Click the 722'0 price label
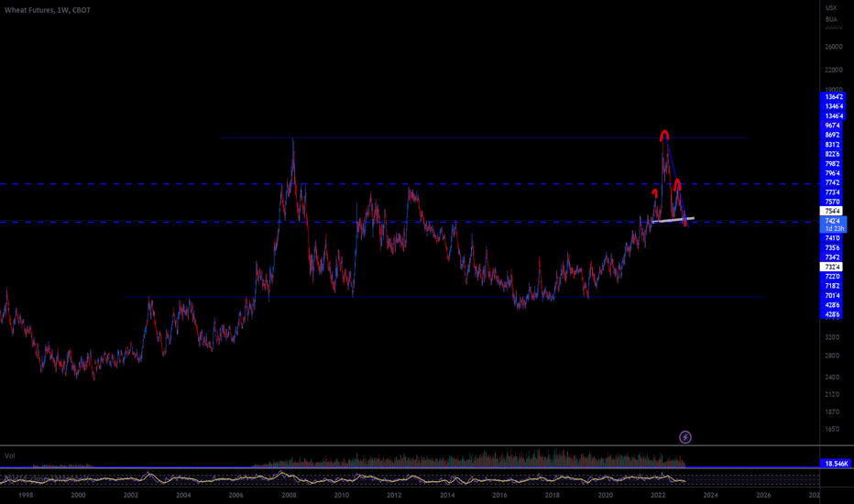Screen dimensions: 854x504 tap(832, 276)
